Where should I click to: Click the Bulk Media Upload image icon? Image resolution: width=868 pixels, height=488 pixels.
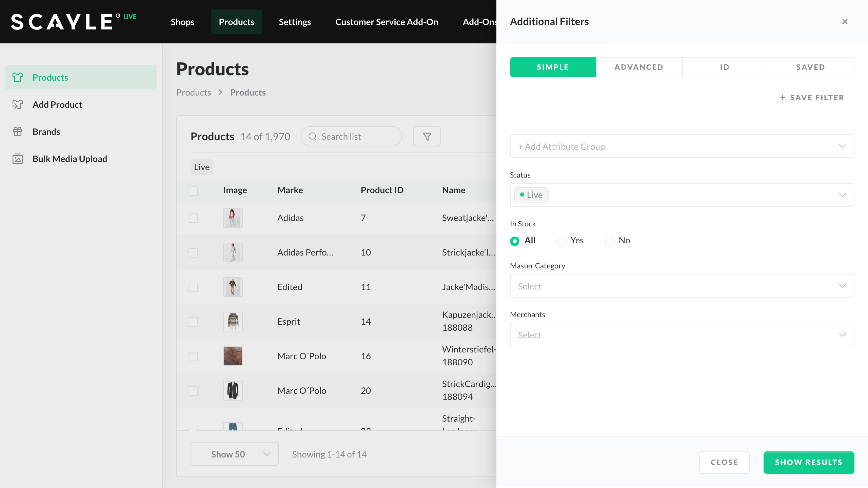pos(18,159)
